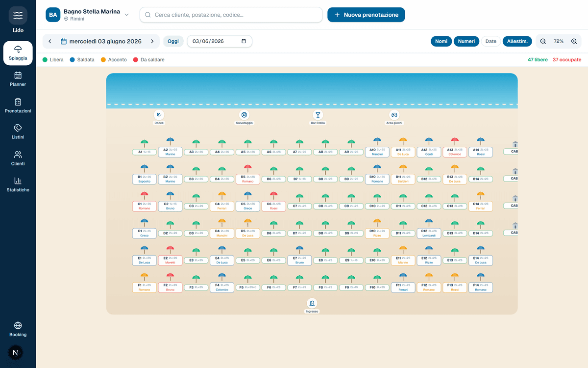Click the 03/06/2026 date input field
The height and width of the screenshot is (368, 588).
[220, 41]
